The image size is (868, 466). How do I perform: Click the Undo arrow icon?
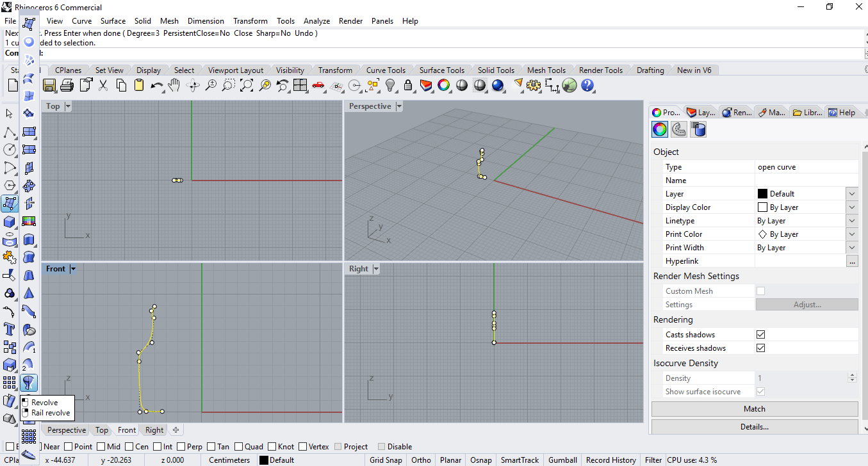tap(157, 85)
